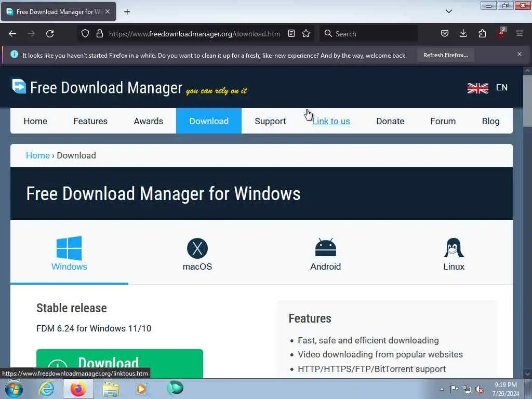Open the Windows Start button
532x399 pixels.
point(14,389)
